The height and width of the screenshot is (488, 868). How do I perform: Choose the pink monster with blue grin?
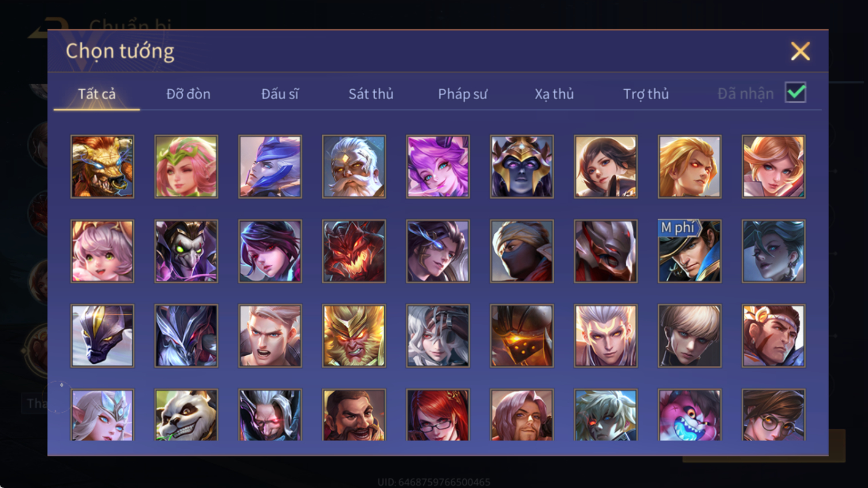pyautogui.click(x=690, y=415)
